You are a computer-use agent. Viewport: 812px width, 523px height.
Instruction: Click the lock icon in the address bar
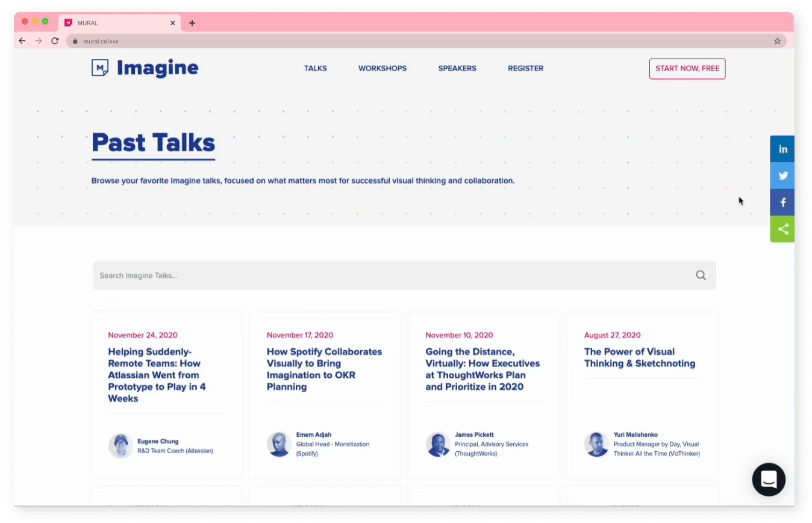(75, 42)
